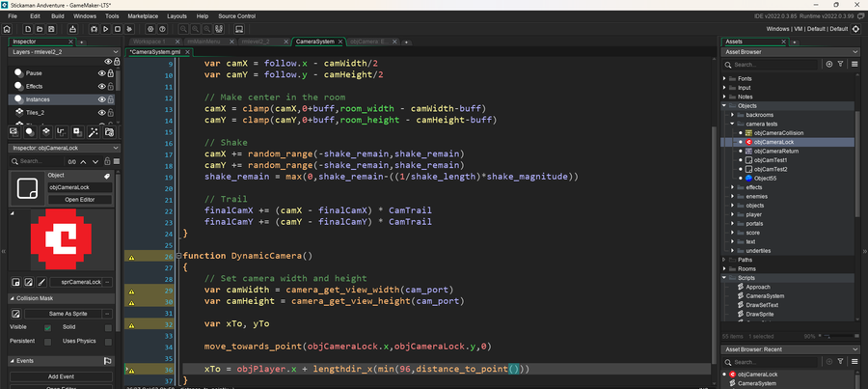Screen dimensions: 868x389
Task: Start the debugger with the bug icon
Action: 93,29
